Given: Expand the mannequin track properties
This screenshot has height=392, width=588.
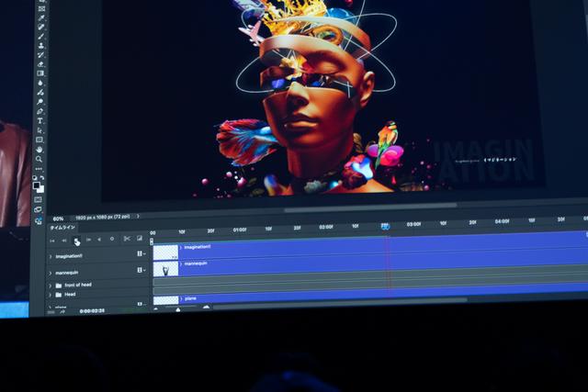Looking at the screenshot, I should tap(51, 272).
